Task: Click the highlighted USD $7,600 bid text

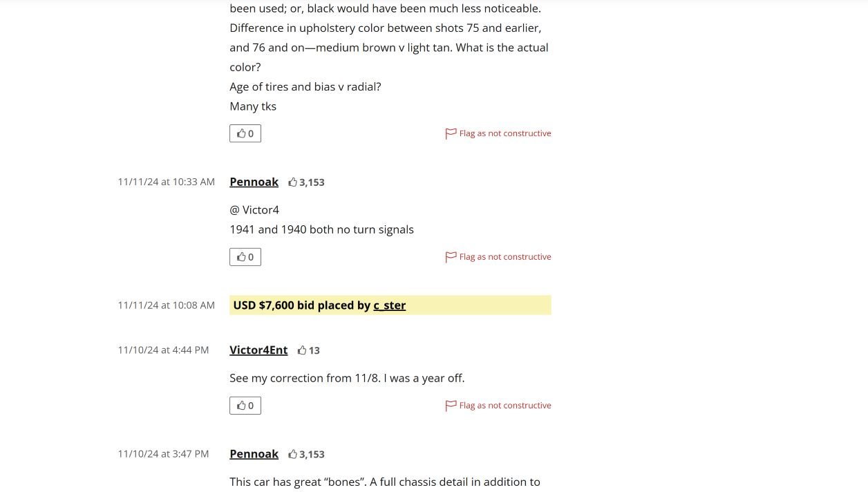Action: click(x=301, y=305)
